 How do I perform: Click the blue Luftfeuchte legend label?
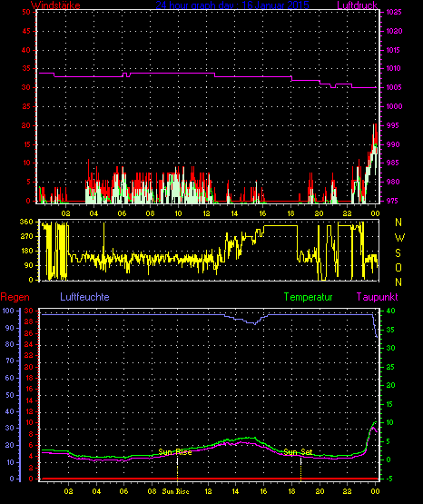click(x=84, y=297)
